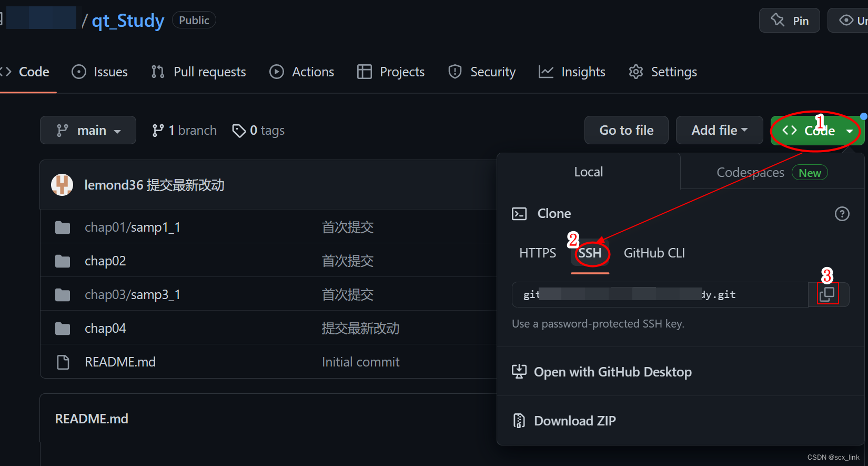Click the chap02 folder icon
868x466 pixels.
(x=63, y=261)
